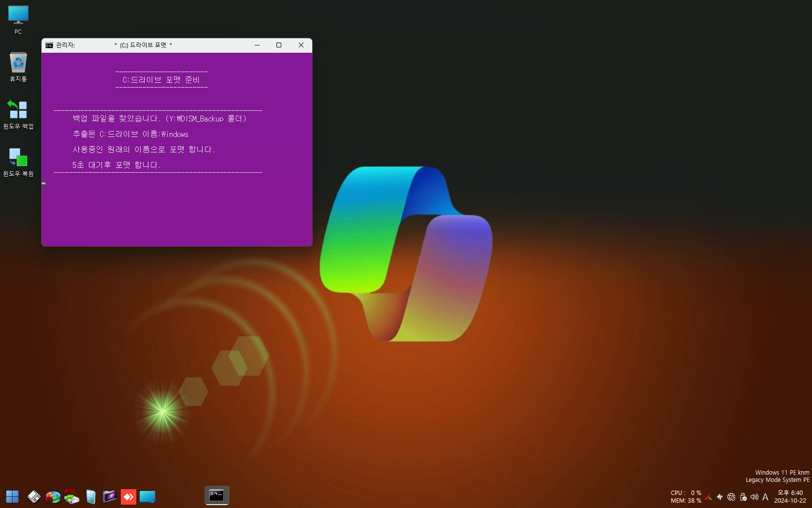
Task: Close the 드라이브 포맷 console window
Action: point(301,45)
